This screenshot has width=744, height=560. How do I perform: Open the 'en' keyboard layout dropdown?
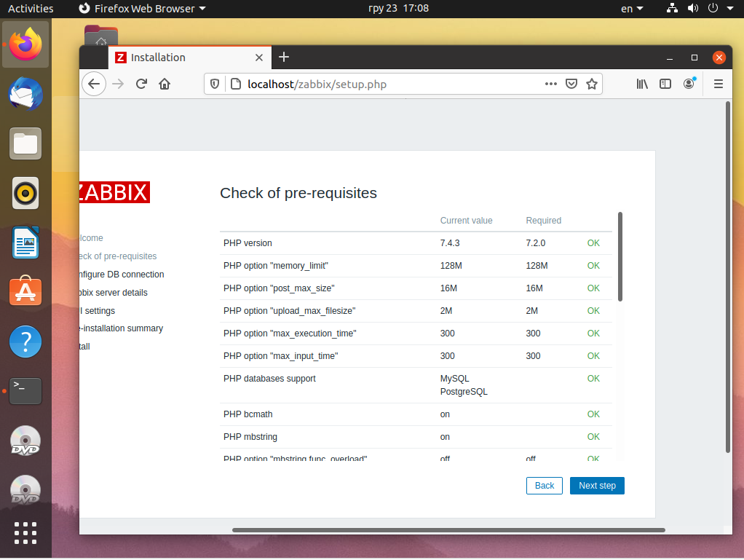(632, 9)
